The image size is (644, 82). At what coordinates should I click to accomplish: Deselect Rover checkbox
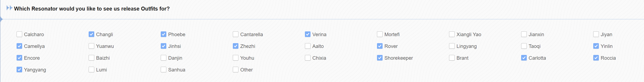point(380,46)
